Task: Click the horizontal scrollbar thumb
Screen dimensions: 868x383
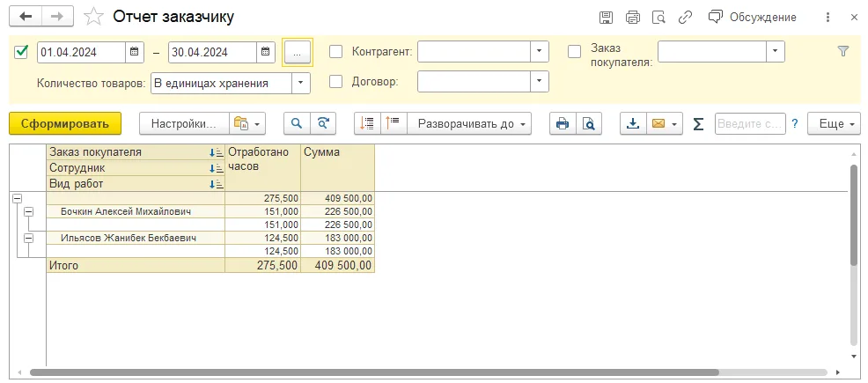Action: coord(374,373)
